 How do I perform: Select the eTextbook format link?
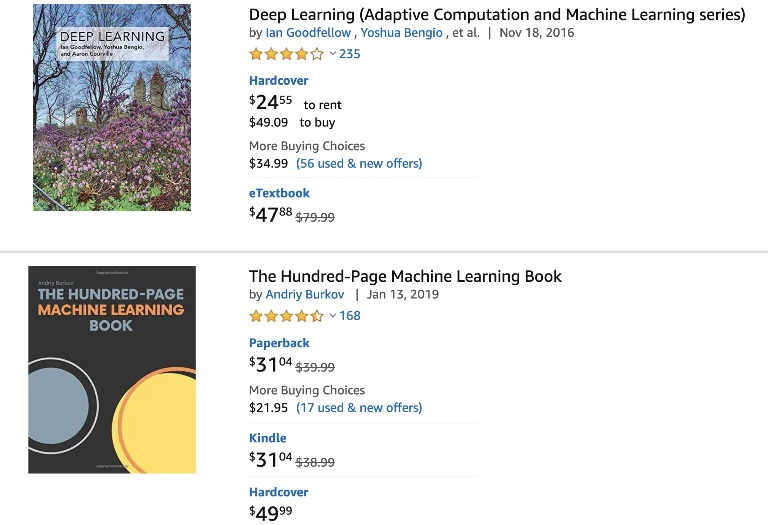pyautogui.click(x=279, y=193)
